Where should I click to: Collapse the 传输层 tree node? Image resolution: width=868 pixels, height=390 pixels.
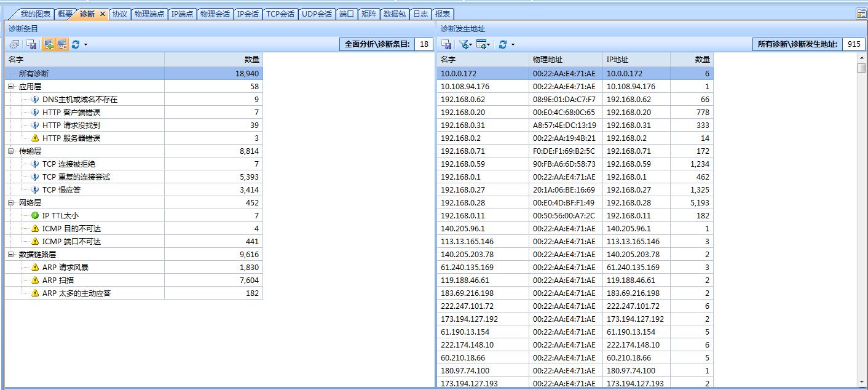coord(11,151)
